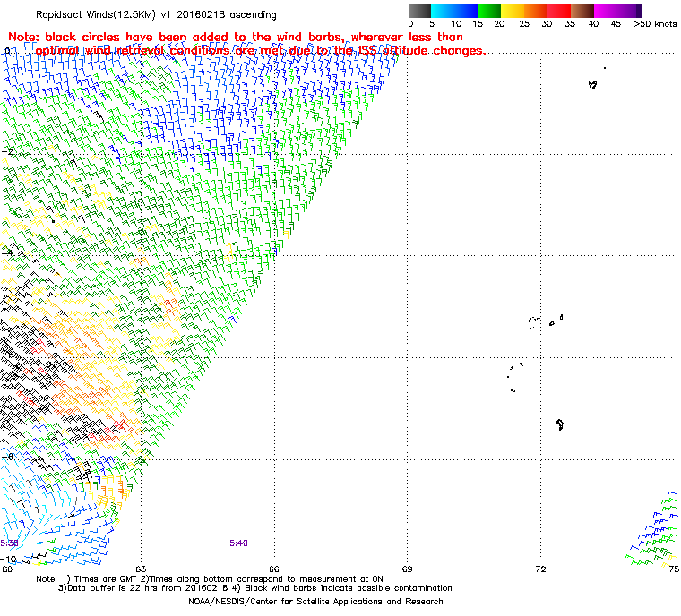Click the longitude label '75'
The image size is (681, 616).
pos(674,569)
